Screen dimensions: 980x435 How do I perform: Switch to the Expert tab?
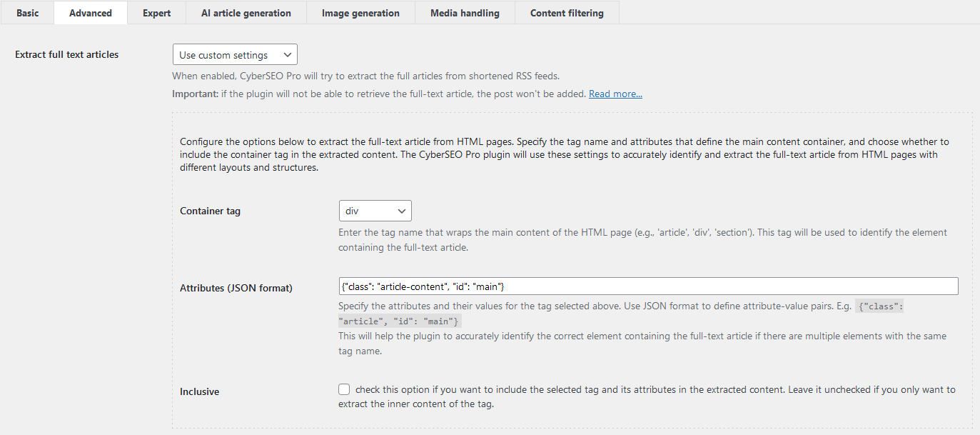click(x=156, y=12)
